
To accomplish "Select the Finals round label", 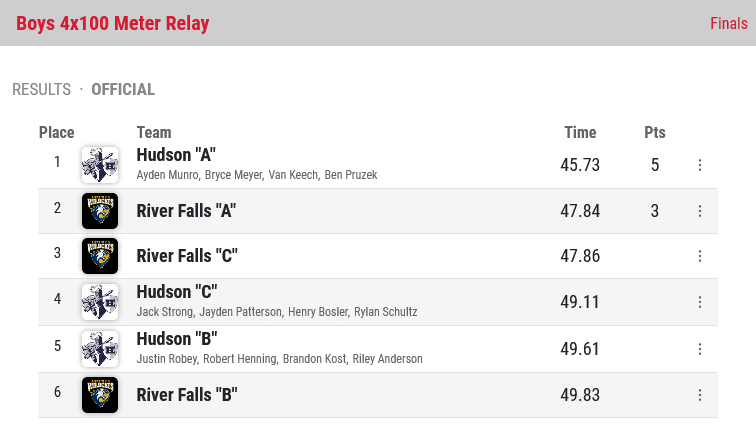I will [729, 23].
